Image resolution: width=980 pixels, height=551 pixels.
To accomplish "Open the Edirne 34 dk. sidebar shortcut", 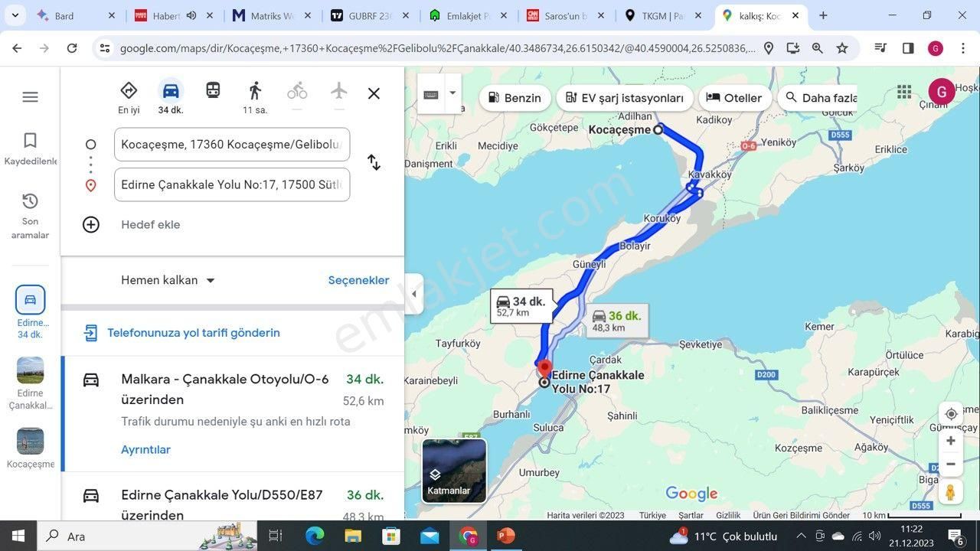I will click(x=30, y=312).
